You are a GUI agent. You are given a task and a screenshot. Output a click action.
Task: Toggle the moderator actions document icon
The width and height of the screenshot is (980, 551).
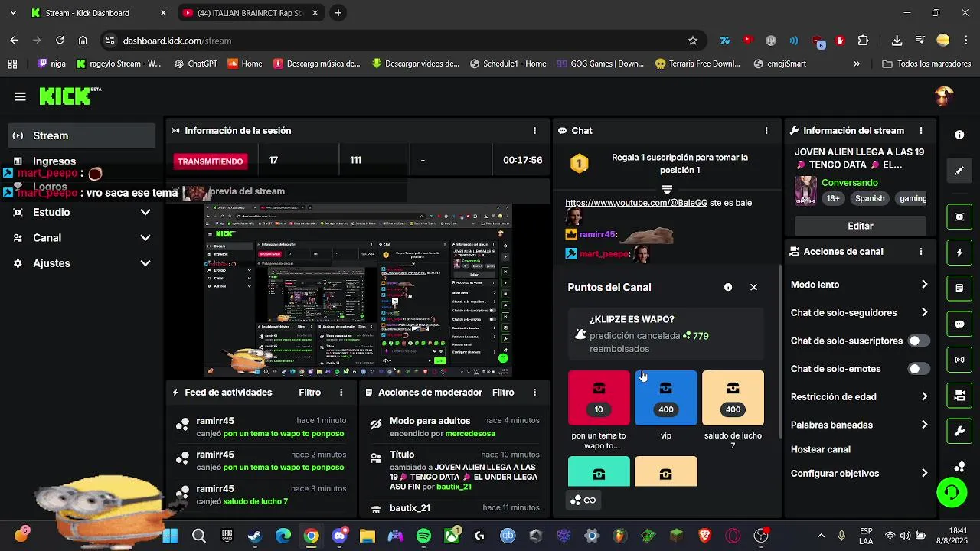(959, 289)
